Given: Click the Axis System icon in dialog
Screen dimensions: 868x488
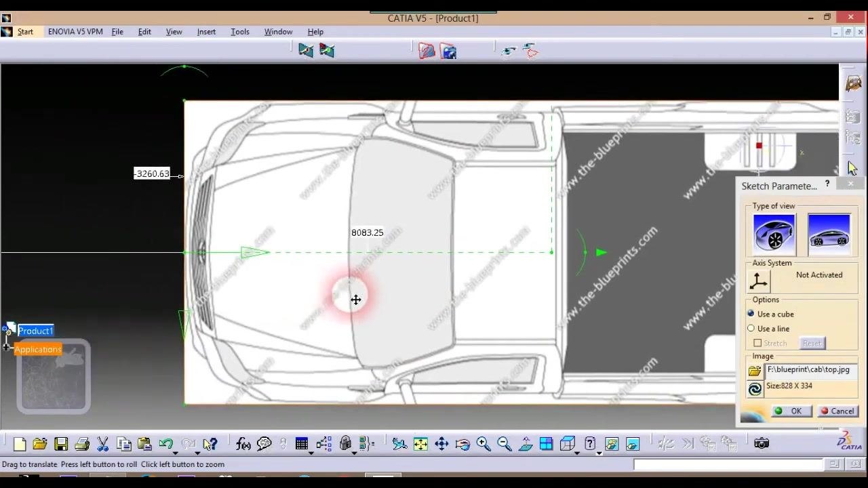Looking at the screenshot, I should pos(759,281).
